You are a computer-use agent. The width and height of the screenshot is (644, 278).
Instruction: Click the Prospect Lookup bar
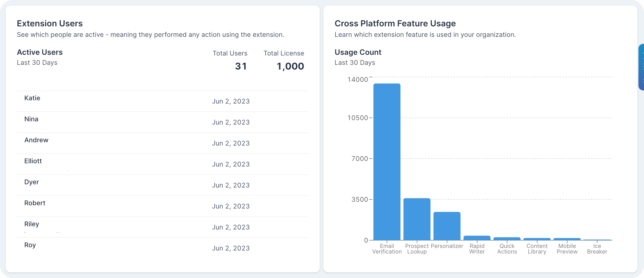coord(417,219)
